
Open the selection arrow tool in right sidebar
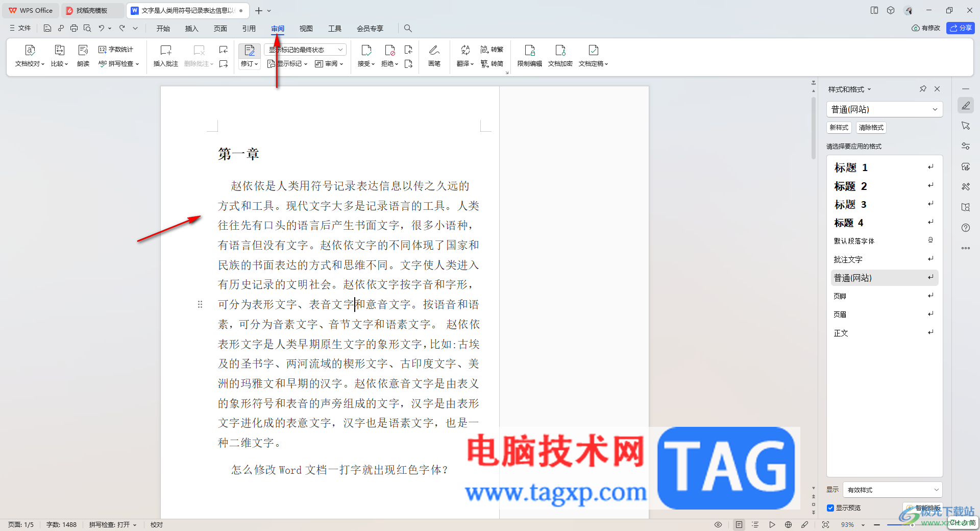coord(966,126)
